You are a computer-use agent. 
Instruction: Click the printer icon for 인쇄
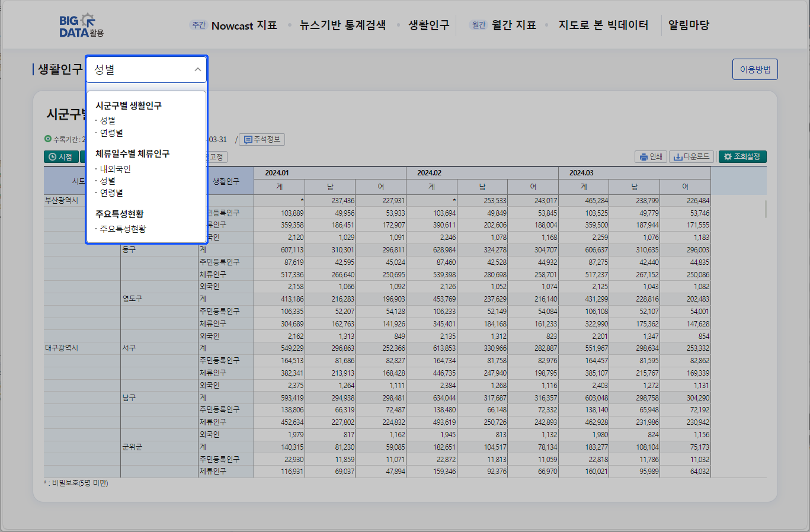coord(643,157)
